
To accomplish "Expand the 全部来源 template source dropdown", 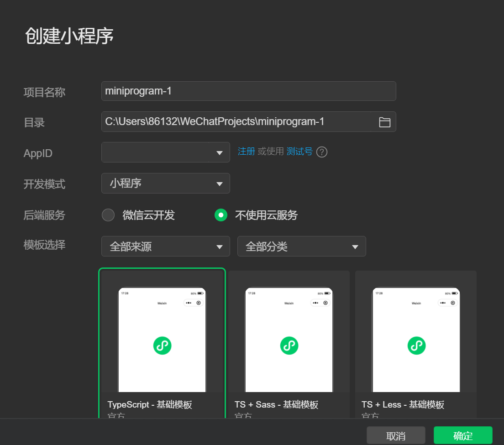I will click(x=166, y=246).
